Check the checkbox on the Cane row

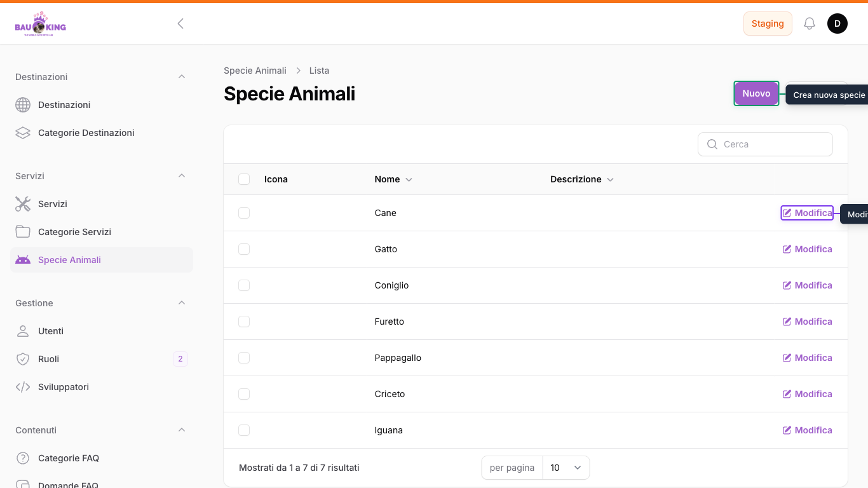pyautogui.click(x=244, y=213)
